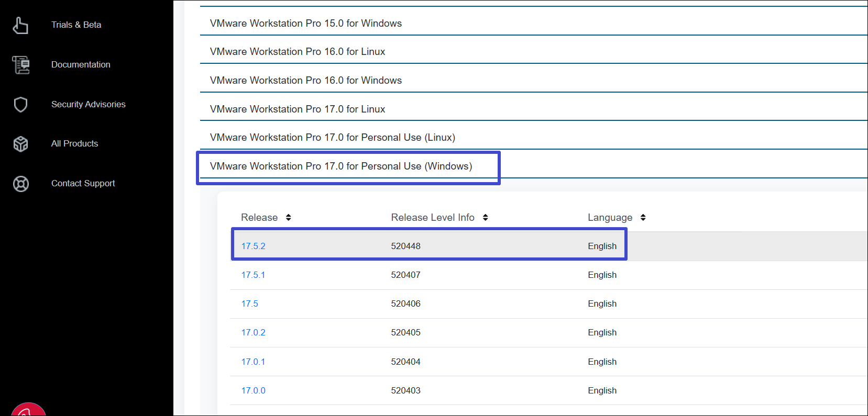Expand VMware Workstation Pro 16.0 for Windows
Image resolution: width=868 pixels, height=416 pixels.
[306, 81]
